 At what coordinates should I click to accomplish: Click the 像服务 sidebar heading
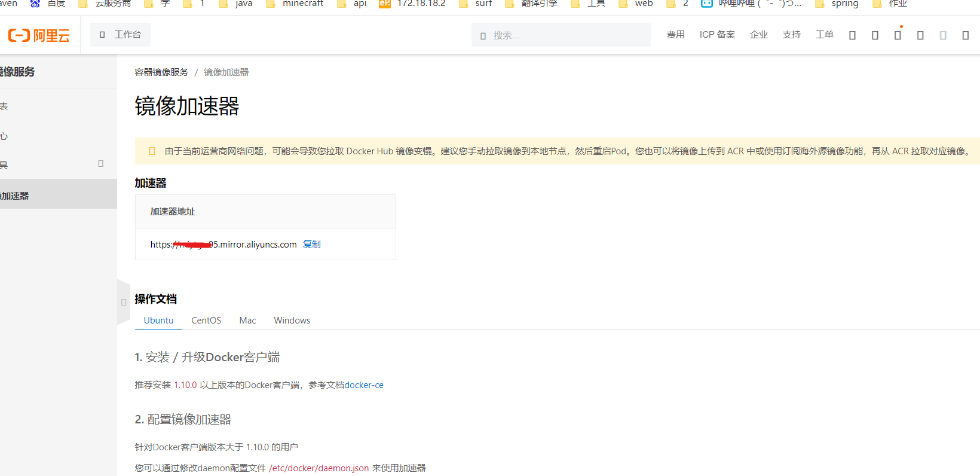17,72
